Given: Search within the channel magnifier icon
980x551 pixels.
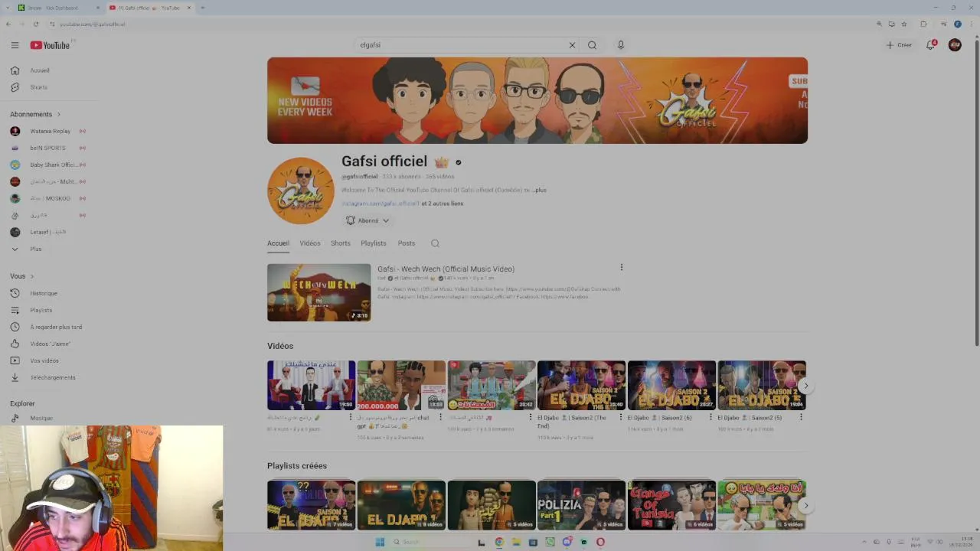Looking at the screenshot, I should [x=435, y=243].
